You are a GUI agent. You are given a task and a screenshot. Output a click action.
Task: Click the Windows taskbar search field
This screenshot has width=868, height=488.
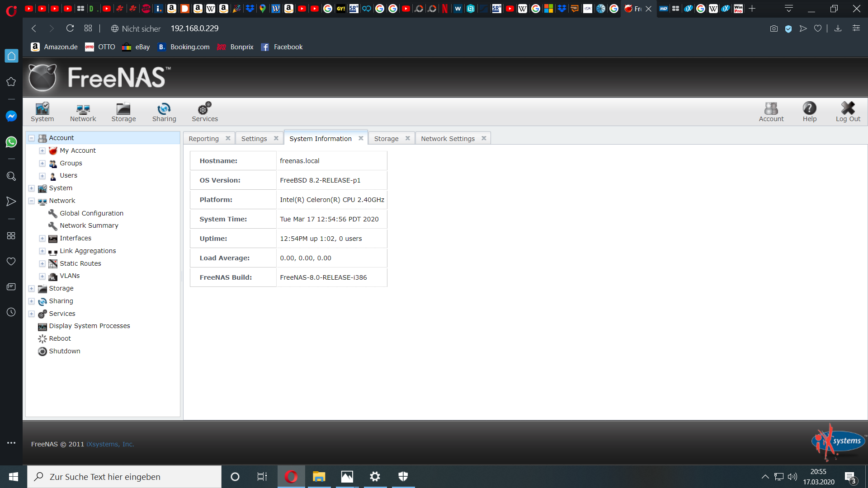(124, 477)
